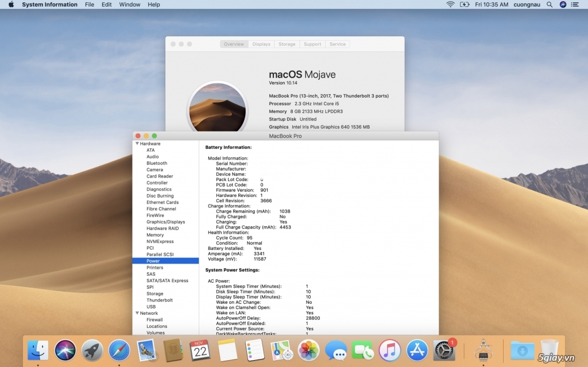Select Locations under Network
This screenshot has height=367, width=588.
point(157,326)
